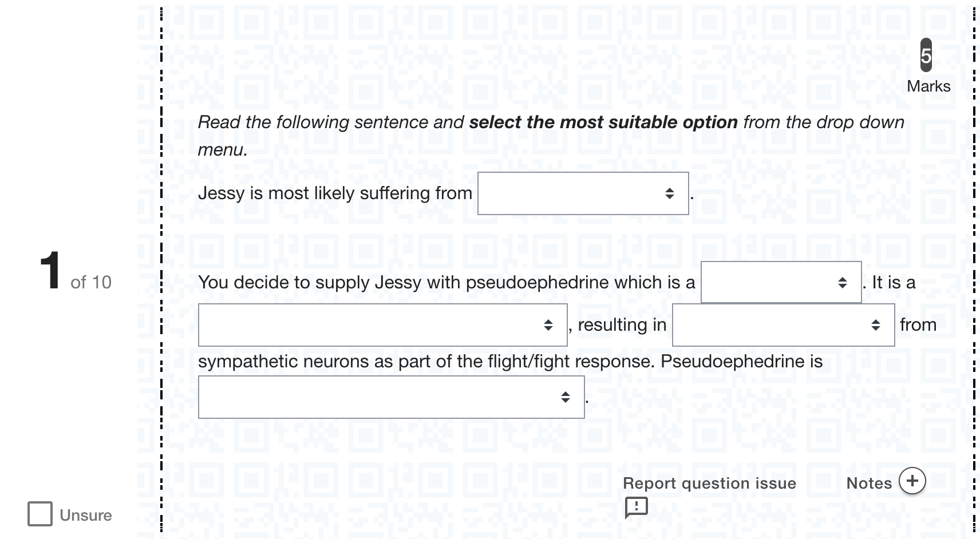
Task: Click the arrows on the bottom dropdown
Action: [x=565, y=397]
